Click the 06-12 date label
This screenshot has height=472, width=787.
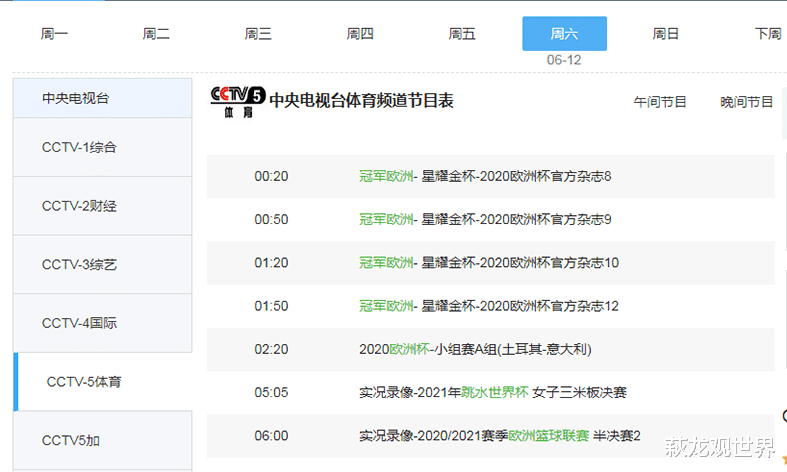click(564, 60)
